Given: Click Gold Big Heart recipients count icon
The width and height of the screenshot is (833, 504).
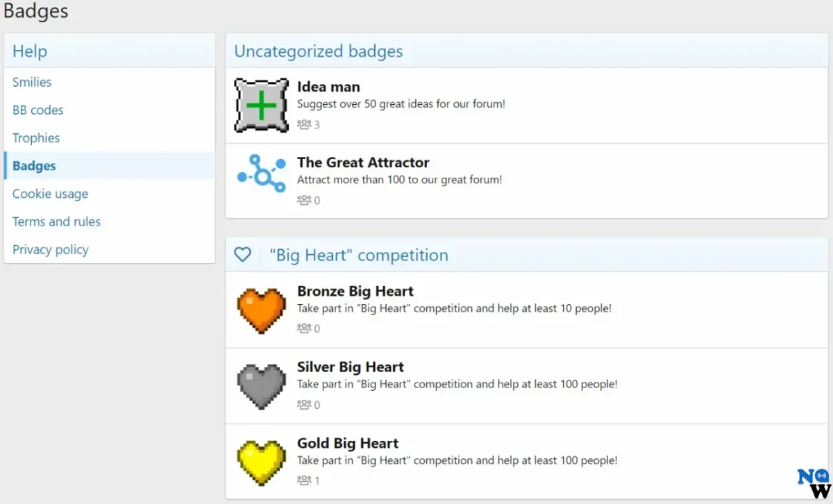Looking at the screenshot, I should pos(304,480).
